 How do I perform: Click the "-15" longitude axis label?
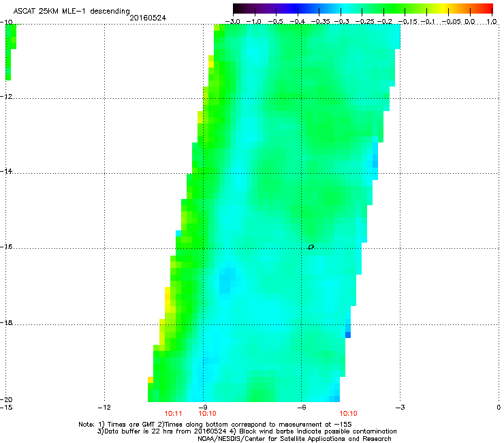(6, 408)
